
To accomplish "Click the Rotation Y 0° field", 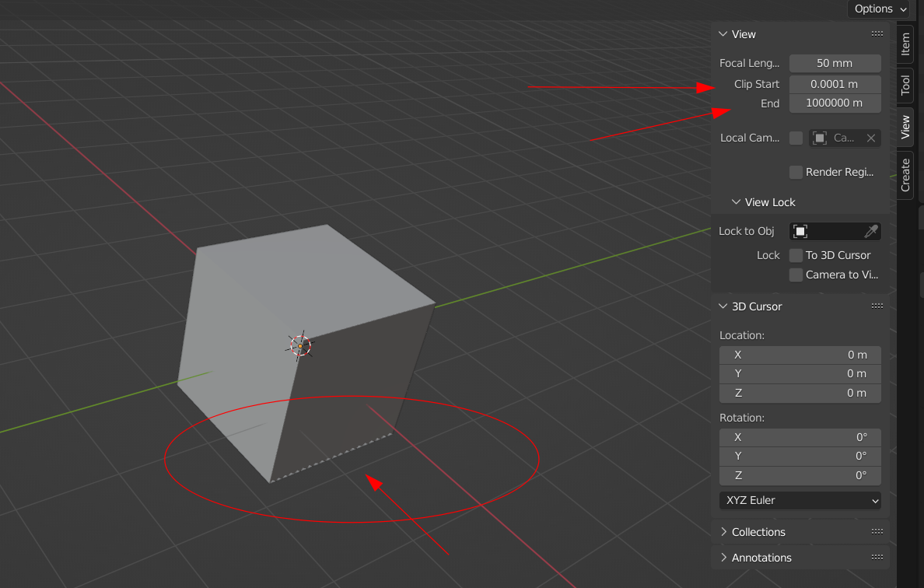I will coord(800,456).
